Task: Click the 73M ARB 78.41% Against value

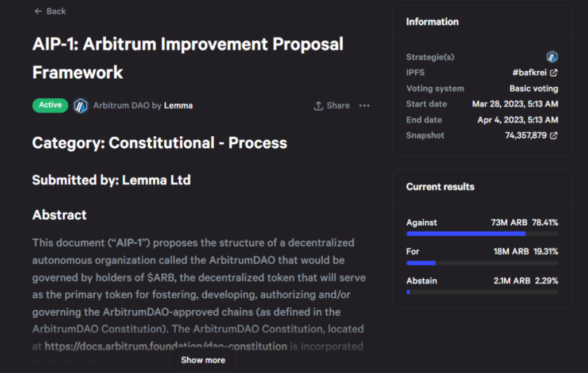Action: point(524,222)
